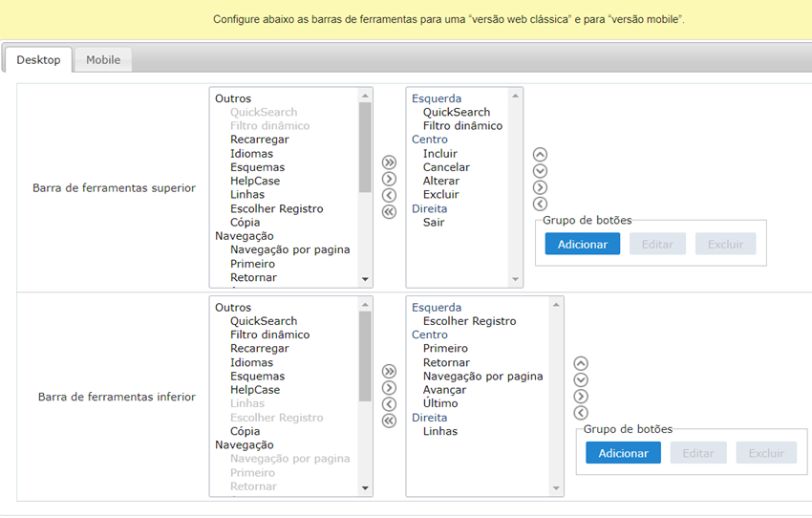
Task: Select Esquemas in superior available list
Action: click(257, 167)
